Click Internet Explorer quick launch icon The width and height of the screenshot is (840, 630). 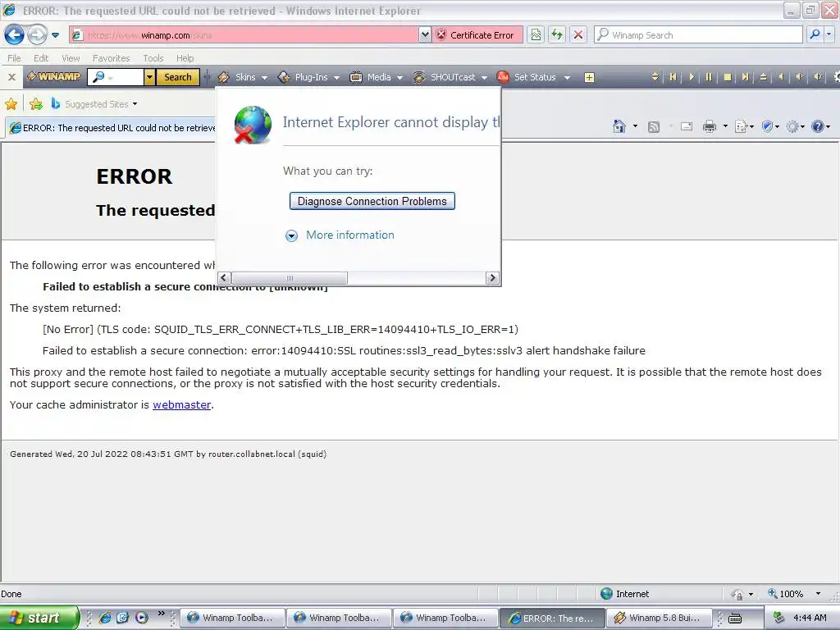tap(104, 618)
